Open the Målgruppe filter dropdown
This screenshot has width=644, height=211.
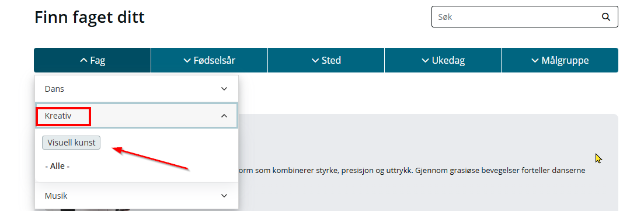pyautogui.click(x=559, y=60)
